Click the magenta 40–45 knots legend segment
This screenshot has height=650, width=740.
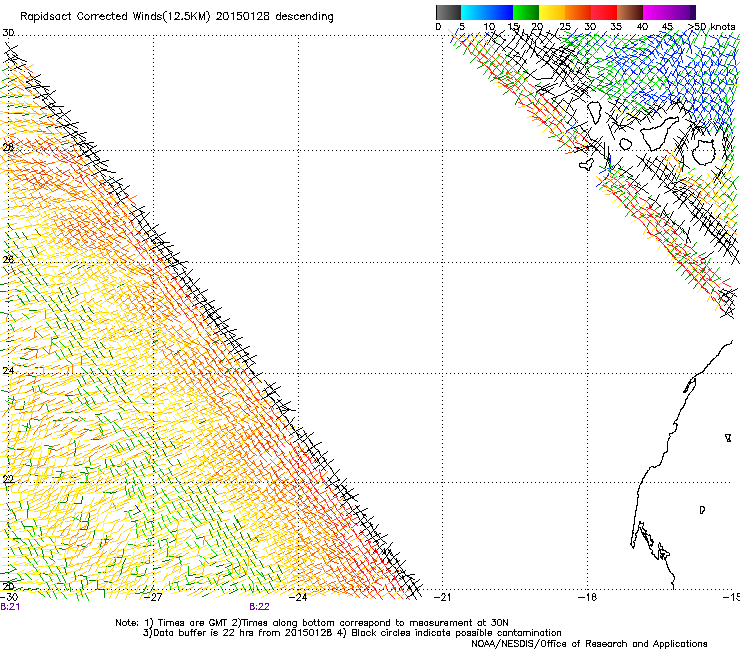pos(656,12)
